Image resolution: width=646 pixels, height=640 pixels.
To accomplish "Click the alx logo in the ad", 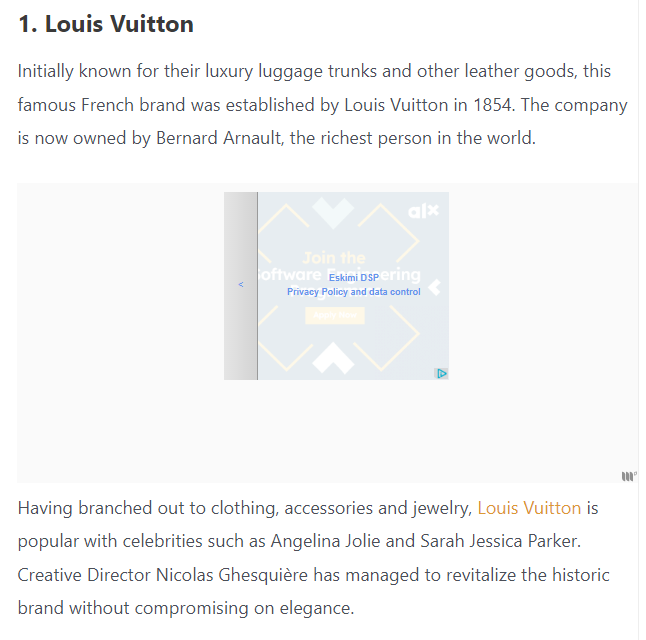I will point(423,212).
